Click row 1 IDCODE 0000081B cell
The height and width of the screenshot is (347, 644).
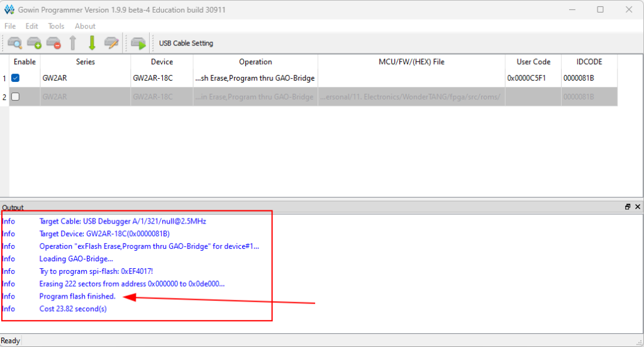pyautogui.click(x=589, y=78)
